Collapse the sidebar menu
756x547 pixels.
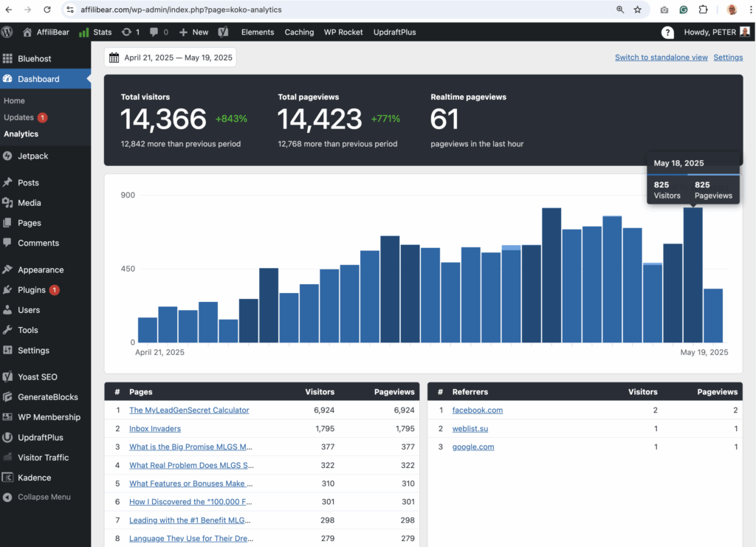click(45, 498)
